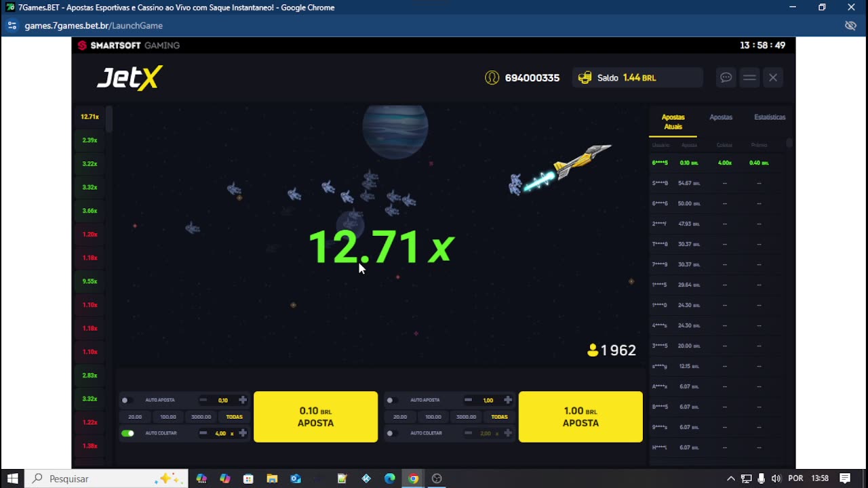Select 20.00 preset in left bet panel

(135, 417)
